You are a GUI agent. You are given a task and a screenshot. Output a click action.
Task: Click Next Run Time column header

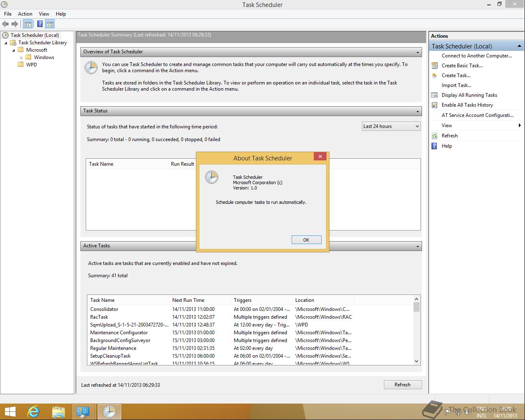pos(200,300)
